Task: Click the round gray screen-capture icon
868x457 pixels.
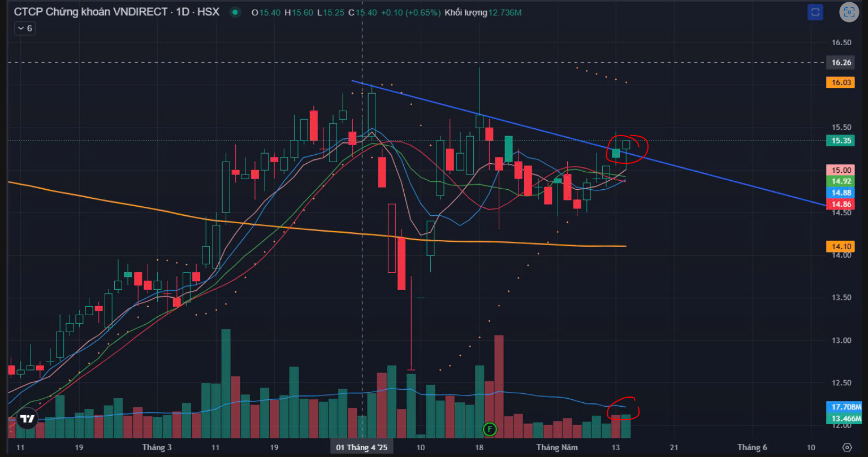Action: [x=849, y=12]
